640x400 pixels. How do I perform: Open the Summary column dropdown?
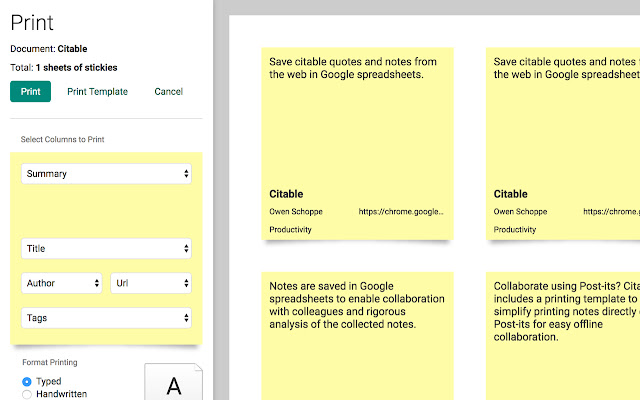(x=106, y=174)
